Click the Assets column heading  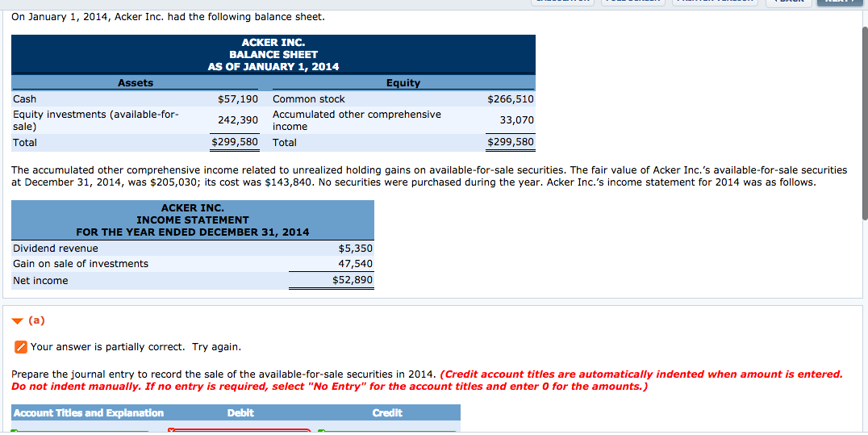pyautogui.click(x=136, y=83)
